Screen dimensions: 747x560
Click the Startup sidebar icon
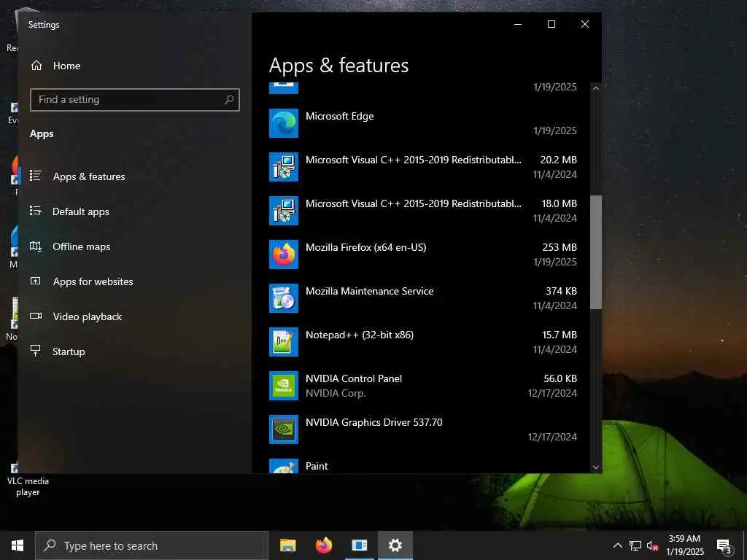point(36,351)
